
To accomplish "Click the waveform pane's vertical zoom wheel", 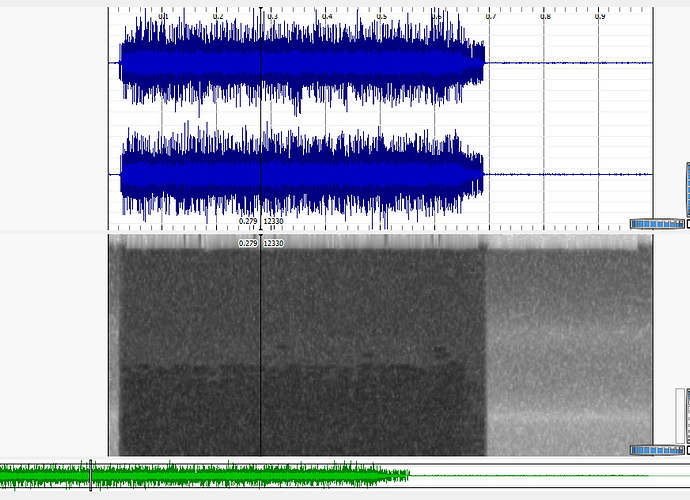I will 687,190.
